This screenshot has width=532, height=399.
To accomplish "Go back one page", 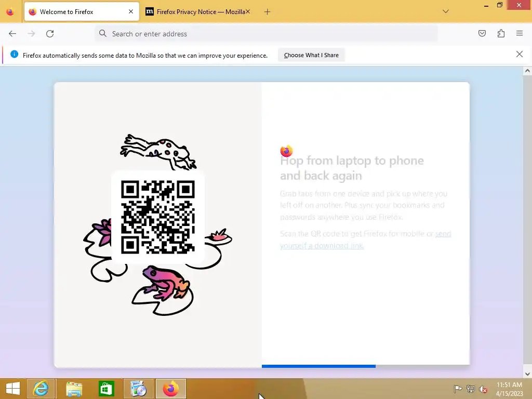I will [x=12, y=34].
